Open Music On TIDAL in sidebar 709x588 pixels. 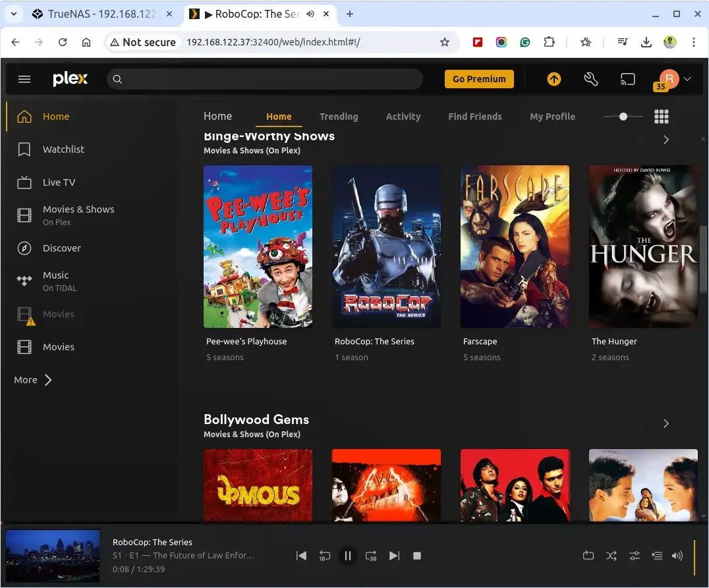59,281
